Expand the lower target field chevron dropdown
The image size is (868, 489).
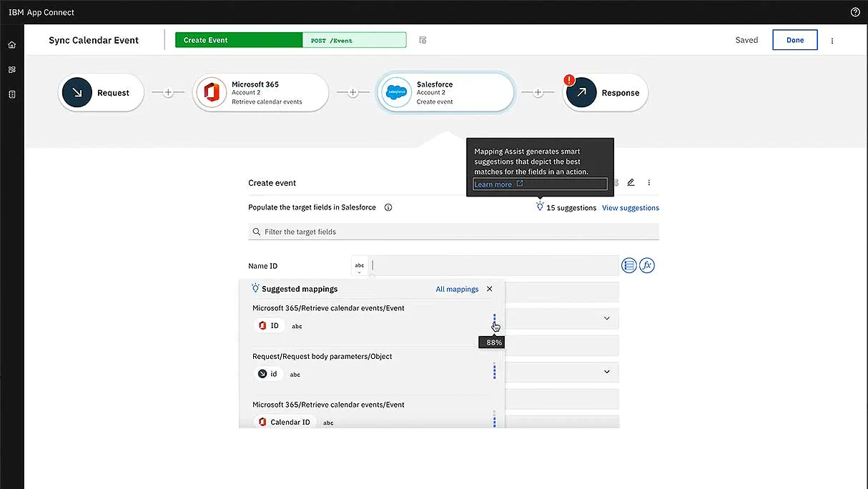[606, 372]
